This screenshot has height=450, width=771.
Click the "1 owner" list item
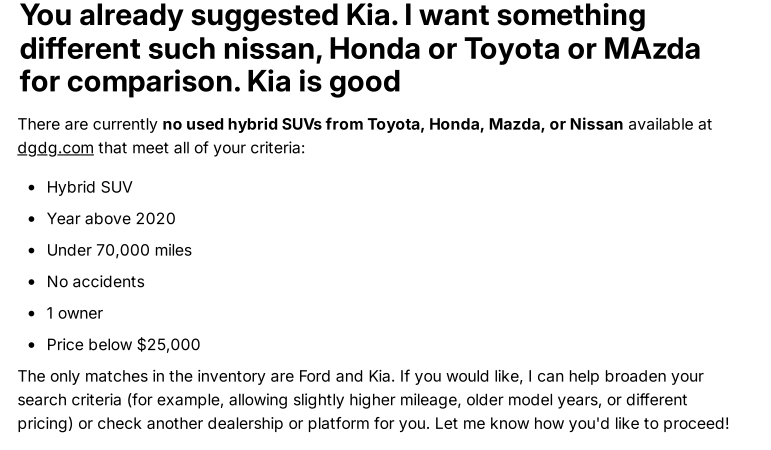74,313
